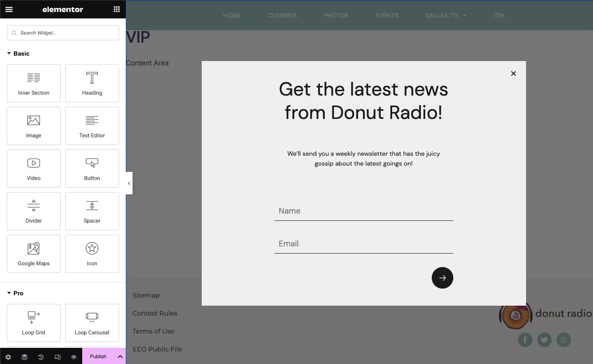Open the Instagram social icon
593x364 pixels.
click(564, 340)
